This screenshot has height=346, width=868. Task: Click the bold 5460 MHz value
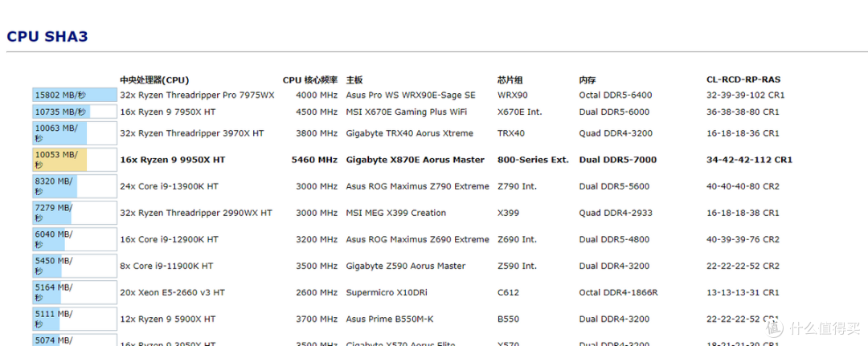click(x=314, y=160)
